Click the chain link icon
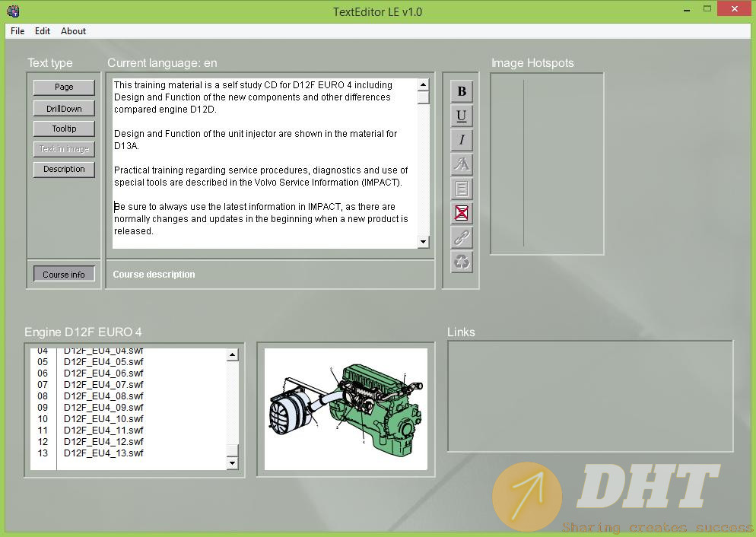This screenshot has height=537, width=756. (462, 237)
